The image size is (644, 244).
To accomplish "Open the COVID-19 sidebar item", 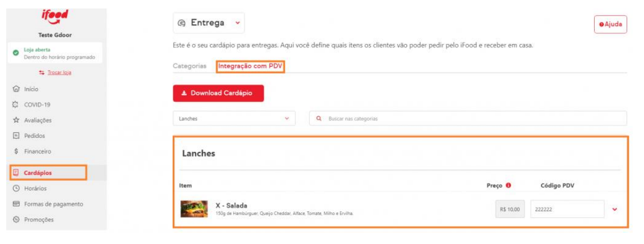I will point(37,104).
